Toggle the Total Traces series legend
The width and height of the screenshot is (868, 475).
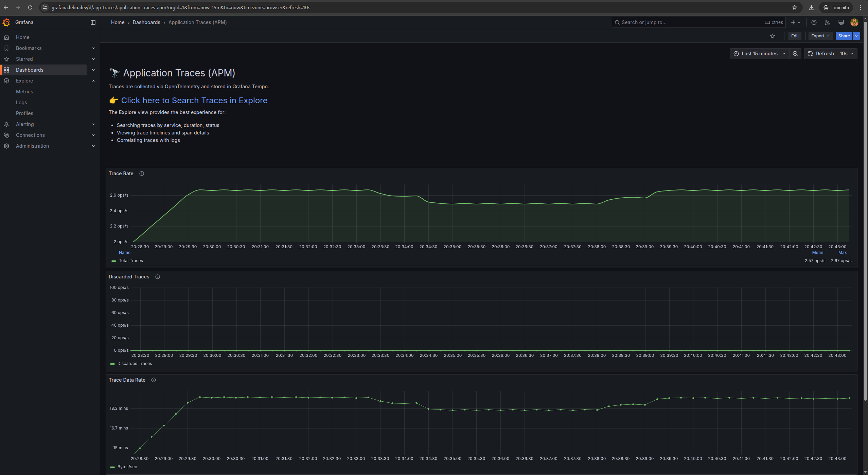(131, 261)
